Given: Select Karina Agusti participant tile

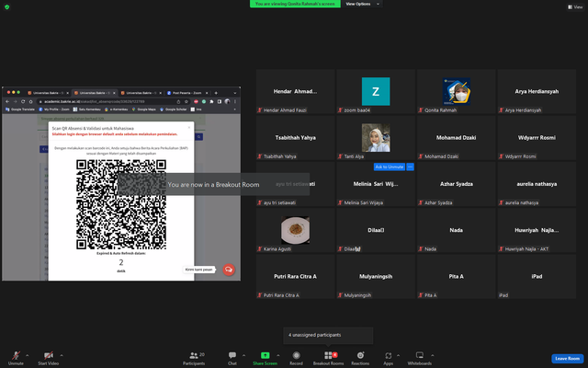Looking at the screenshot, I should [x=296, y=230].
